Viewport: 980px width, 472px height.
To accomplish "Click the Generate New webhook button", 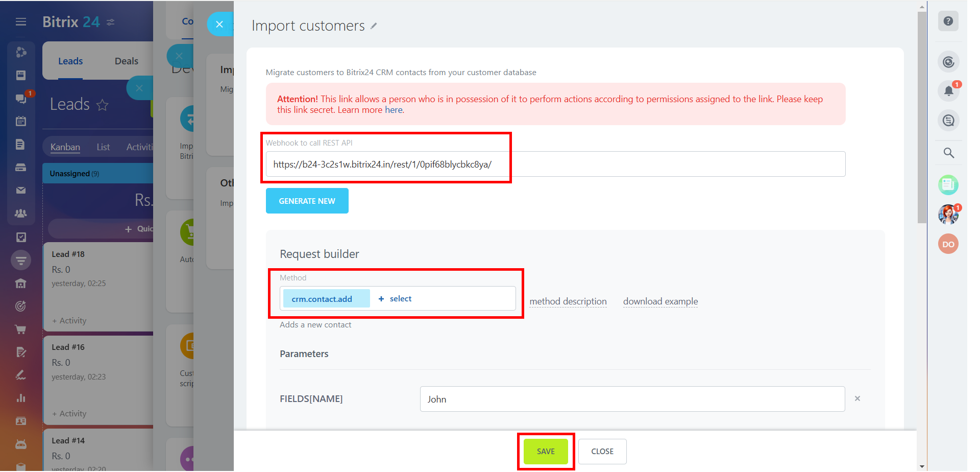I will [x=307, y=201].
